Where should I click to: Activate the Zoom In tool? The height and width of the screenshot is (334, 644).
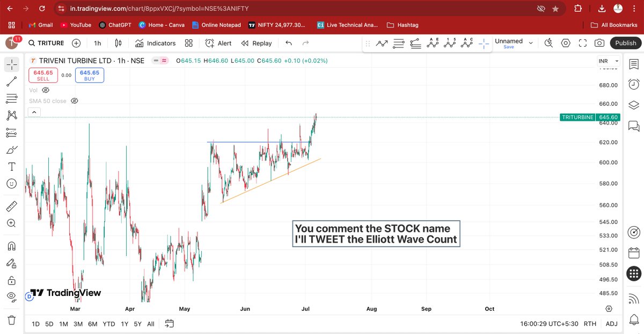tap(11, 223)
